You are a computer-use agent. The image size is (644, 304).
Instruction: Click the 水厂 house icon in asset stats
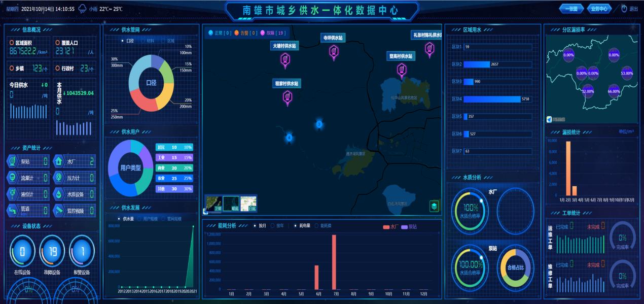[59, 161]
